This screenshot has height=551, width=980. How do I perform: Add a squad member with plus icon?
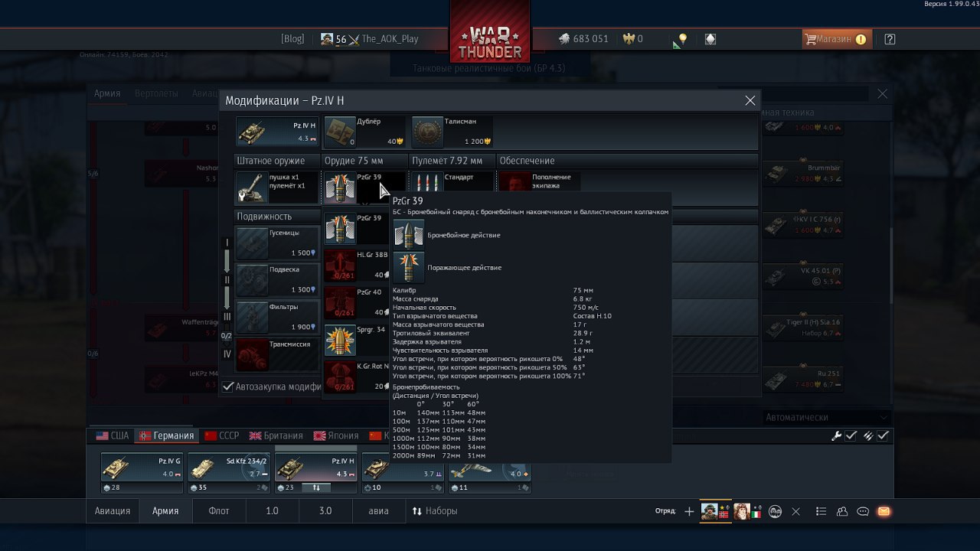coord(689,511)
